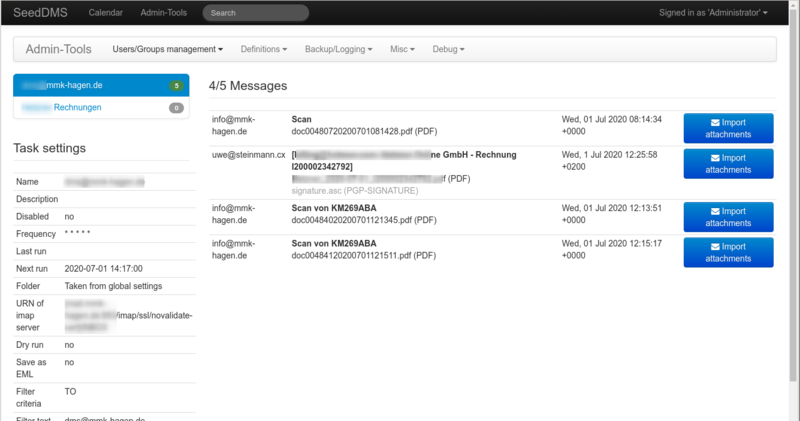
Task: Click the green badge showing 5 messages
Action: point(176,86)
